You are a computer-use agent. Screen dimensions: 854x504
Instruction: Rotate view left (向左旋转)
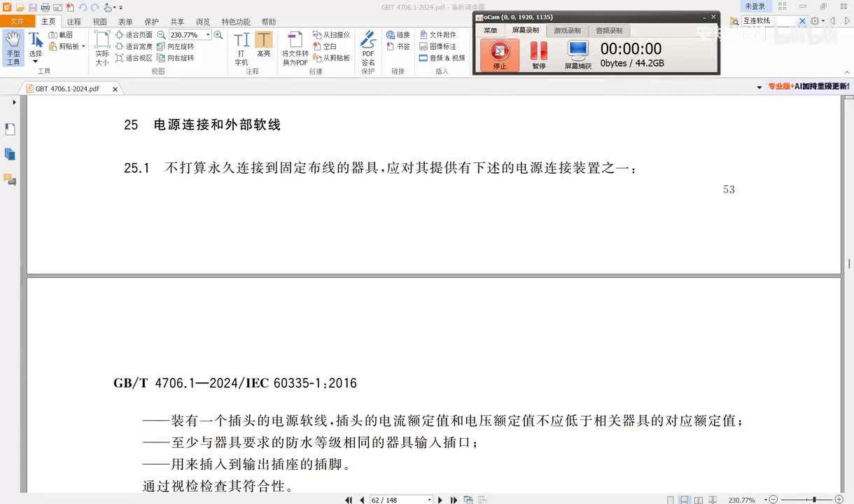point(176,46)
